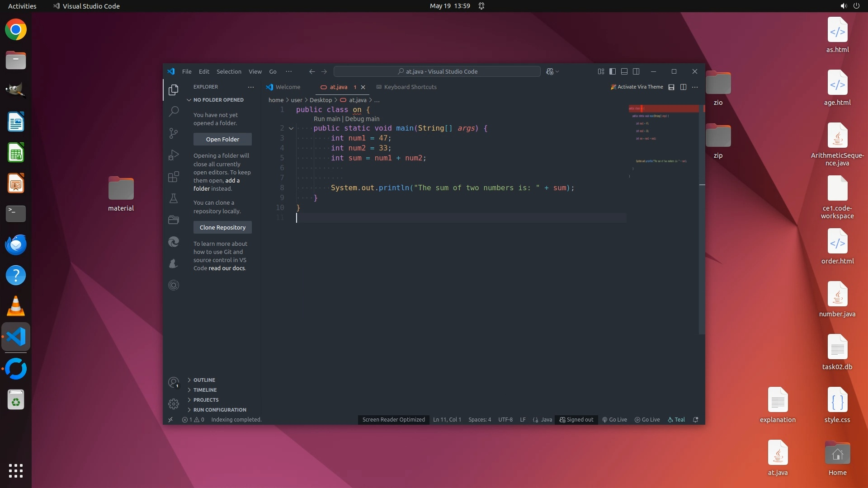Open the Source Control view icon
868x488 pixels.
[174, 133]
